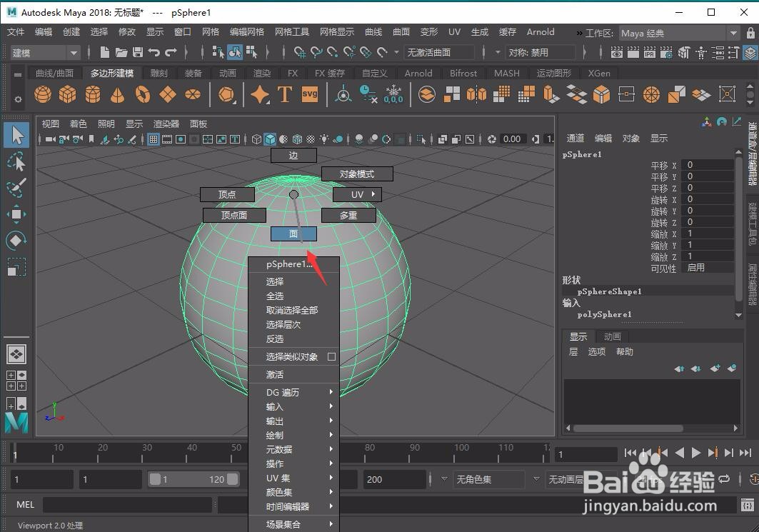Choose 顶点 in the marking menu
Viewport: 759px width, 532px height.
227,195
